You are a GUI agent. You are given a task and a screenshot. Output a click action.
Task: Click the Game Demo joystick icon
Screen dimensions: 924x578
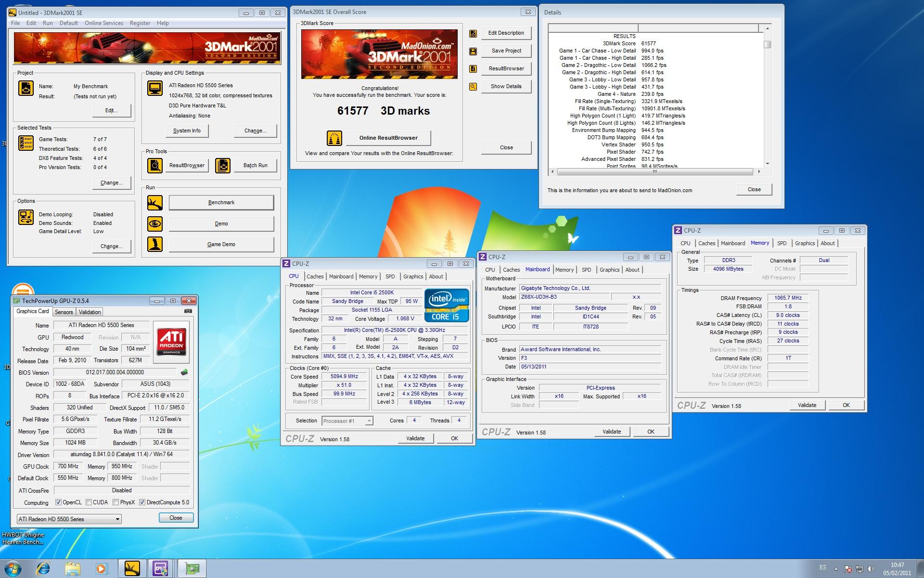point(155,245)
